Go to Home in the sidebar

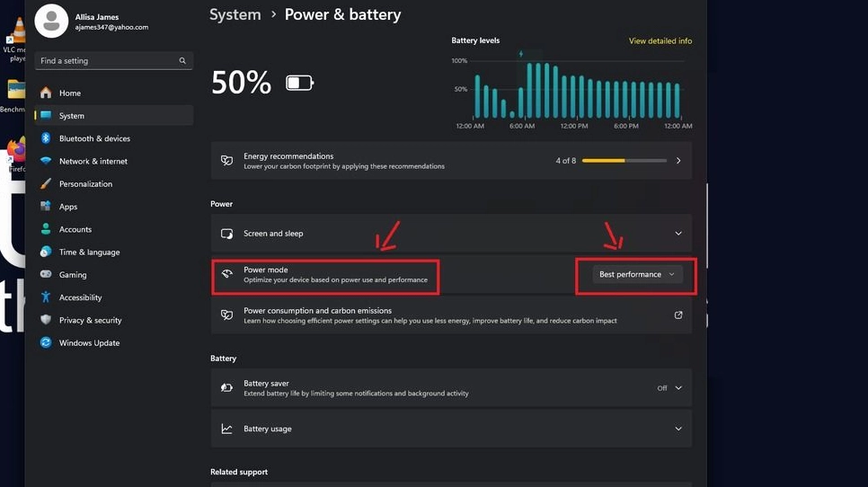[70, 93]
